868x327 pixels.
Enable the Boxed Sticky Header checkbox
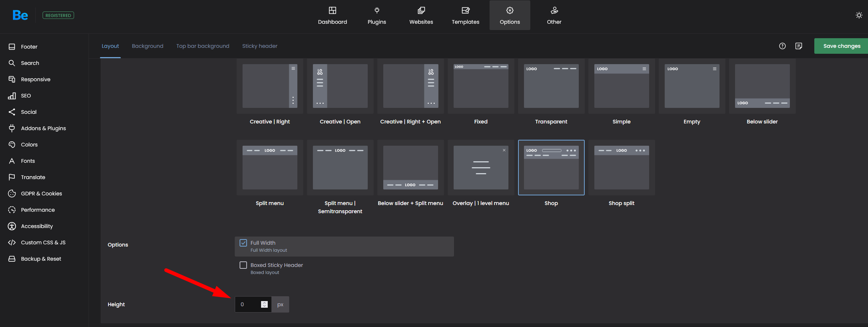coord(243,265)
